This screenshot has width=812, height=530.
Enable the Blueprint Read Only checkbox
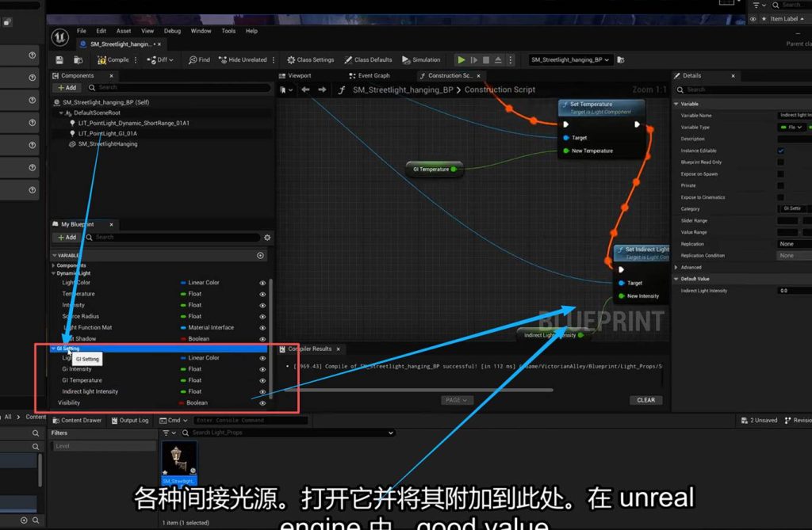[x=781, y=162]
